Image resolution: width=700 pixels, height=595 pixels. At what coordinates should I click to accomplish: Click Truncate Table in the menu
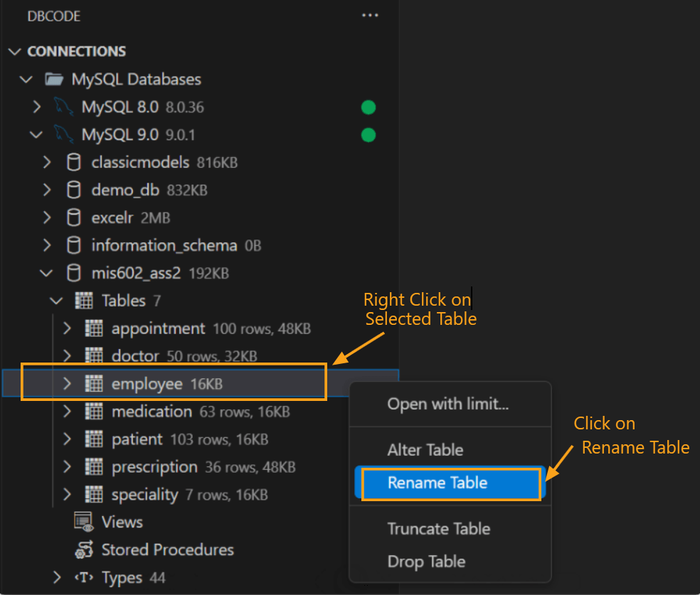point(439,528)
